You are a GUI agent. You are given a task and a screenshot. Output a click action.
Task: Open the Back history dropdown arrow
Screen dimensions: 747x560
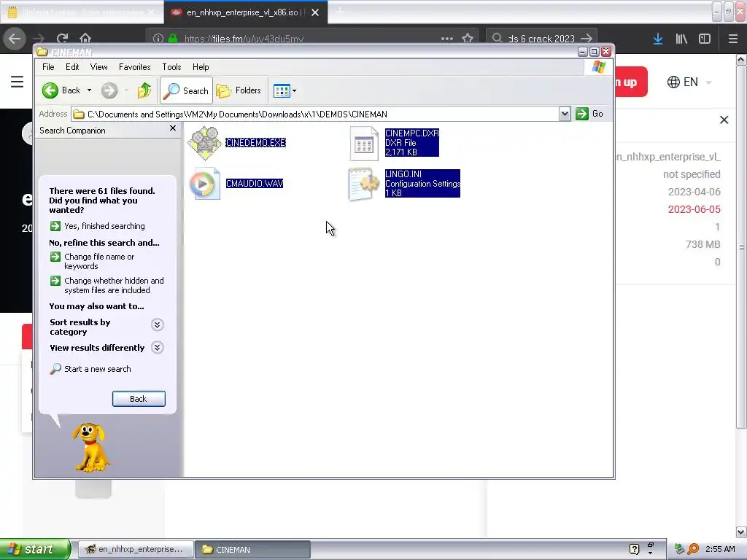(x=89, y=90)
